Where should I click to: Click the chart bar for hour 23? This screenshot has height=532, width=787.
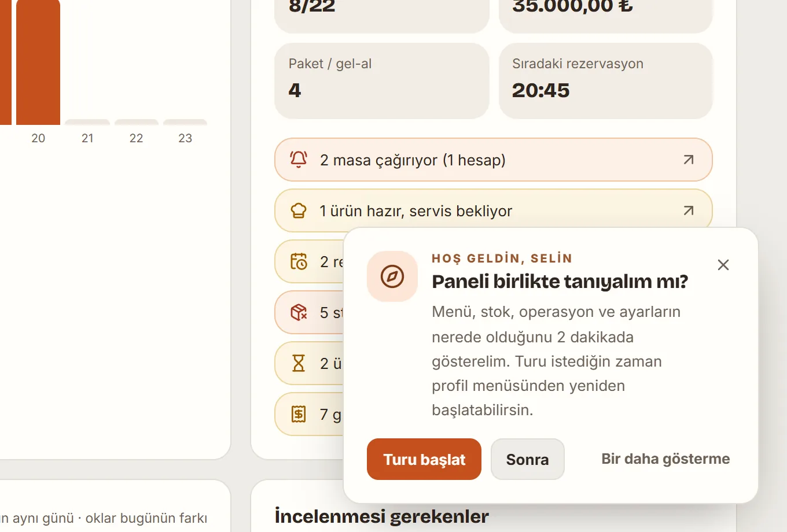185,122
